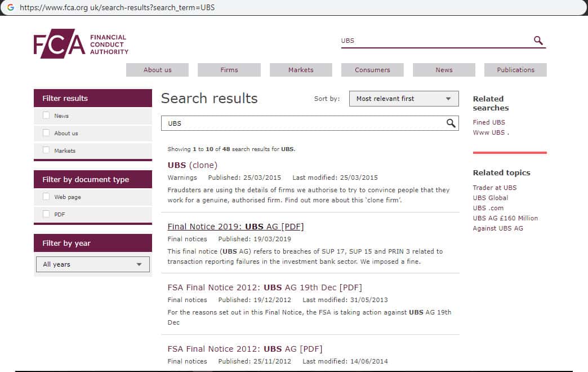This screenshot has width=588, height=372.
Task: Check the Markets filter checkbox
Action: [x=46, y=150]
